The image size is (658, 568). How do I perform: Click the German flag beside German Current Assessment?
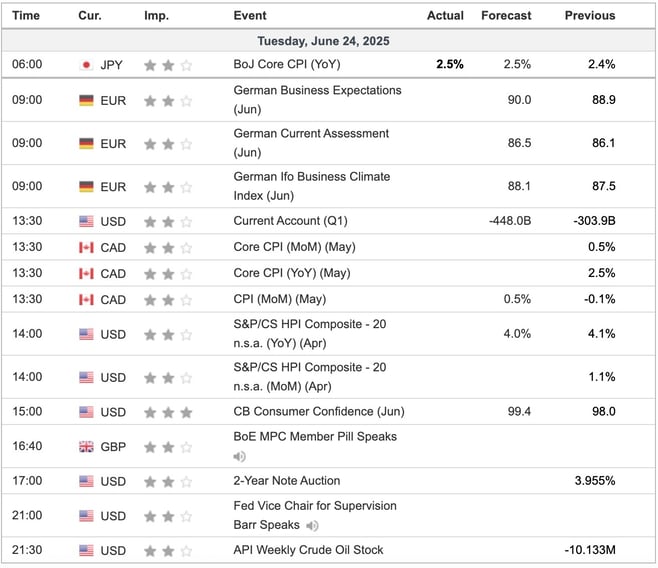coord(86,144)
